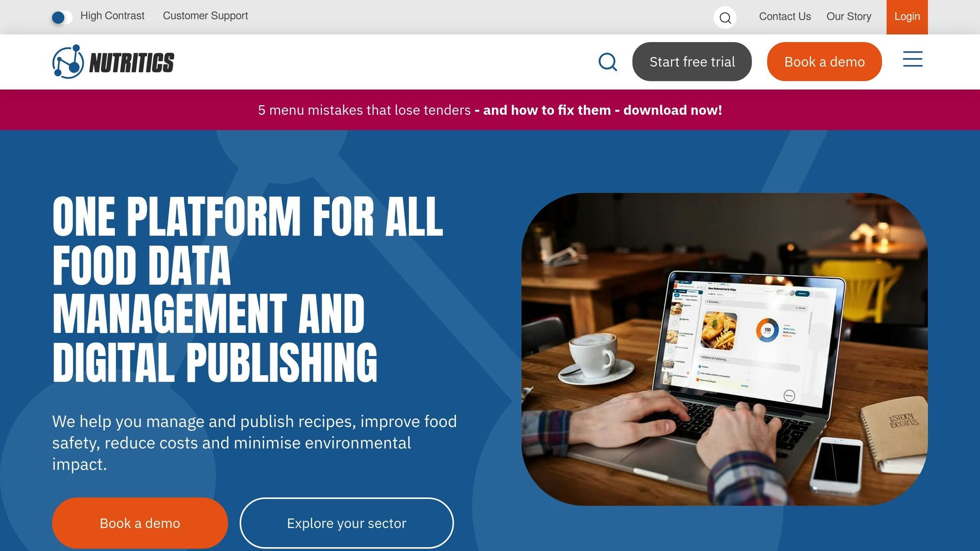
Task: Go to the Contact Us page
Action: click(785, 16)
